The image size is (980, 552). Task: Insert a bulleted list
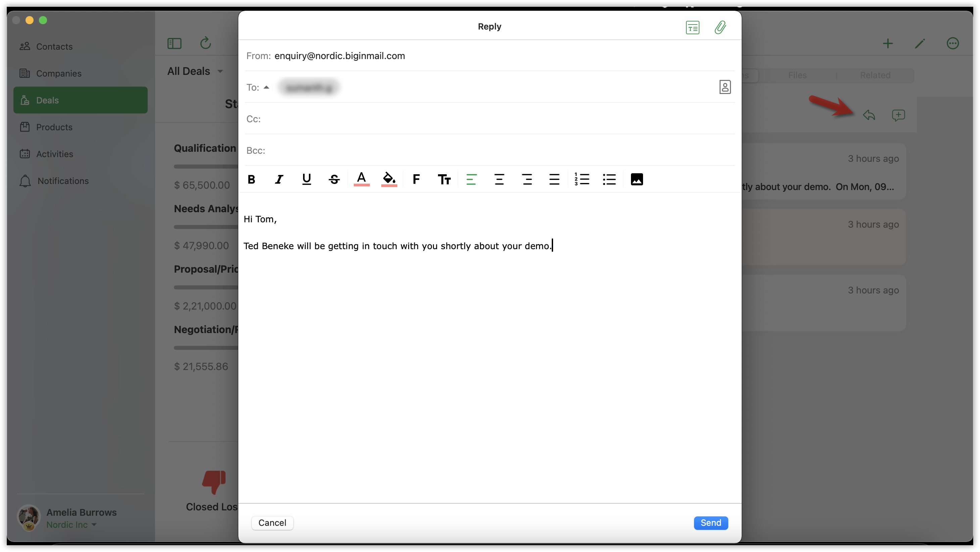pyautogui.click(x=609, y=179)
